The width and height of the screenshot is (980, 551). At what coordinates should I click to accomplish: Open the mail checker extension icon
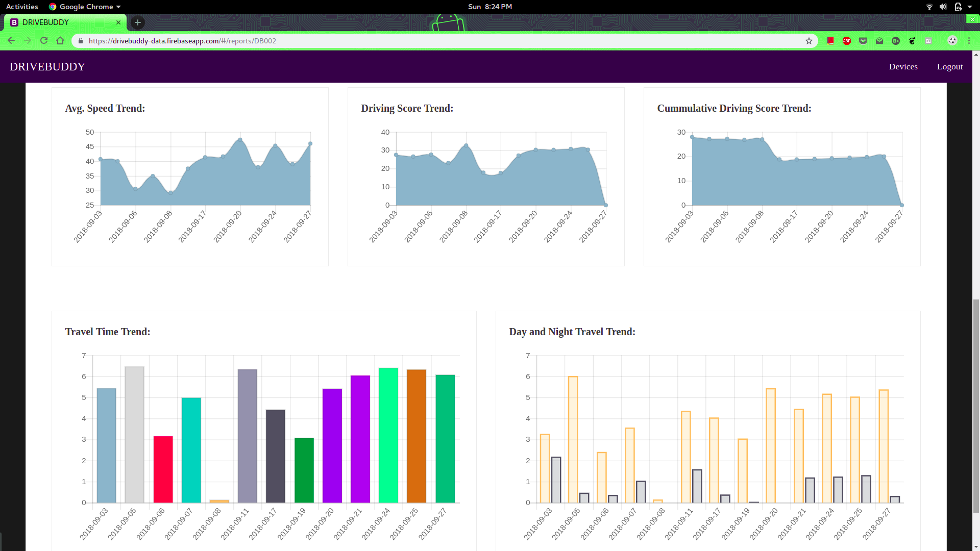pos(879,41)
